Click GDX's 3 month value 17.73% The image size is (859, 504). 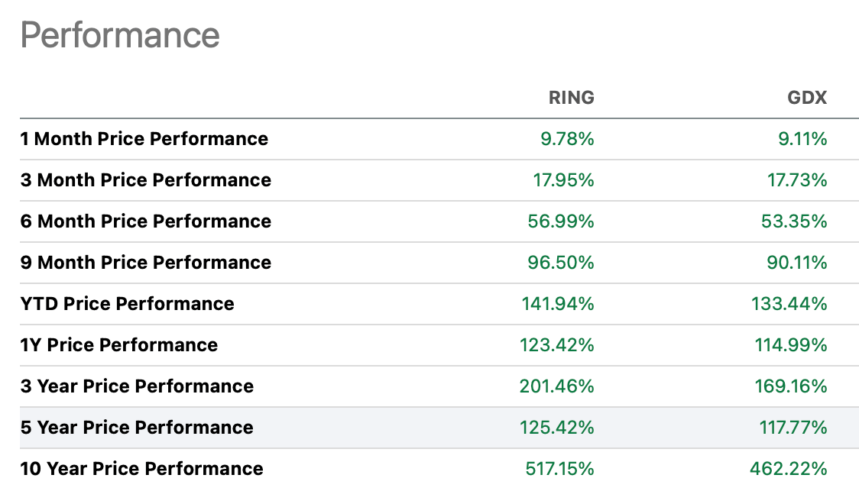tap(796, 180)
